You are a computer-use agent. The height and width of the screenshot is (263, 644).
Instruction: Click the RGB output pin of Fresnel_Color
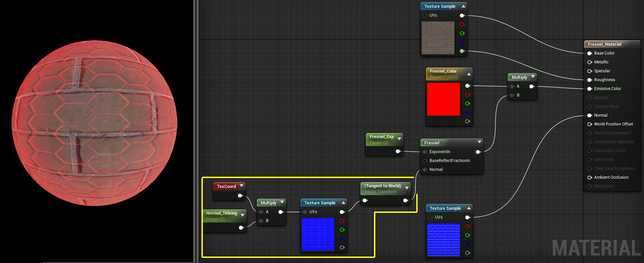[467, 86]
